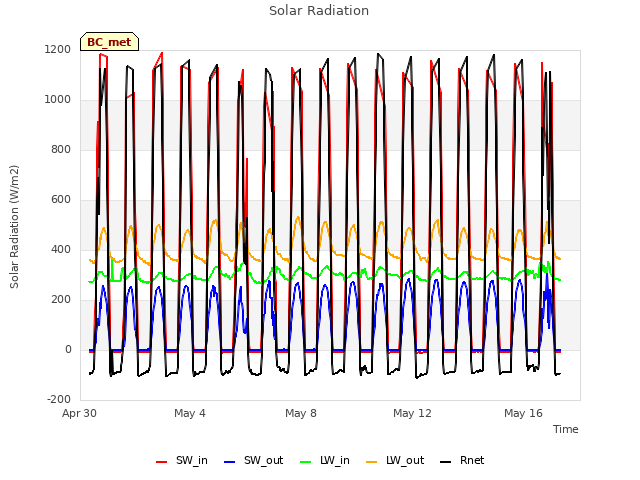The image size is (640, 480).
Task: Click the Time x-axis label
Action: [566, 429]
